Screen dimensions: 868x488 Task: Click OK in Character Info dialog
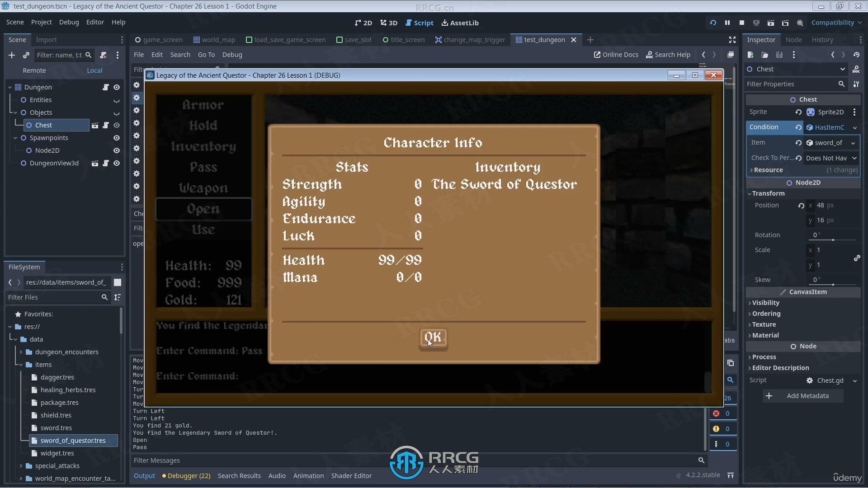434,338
